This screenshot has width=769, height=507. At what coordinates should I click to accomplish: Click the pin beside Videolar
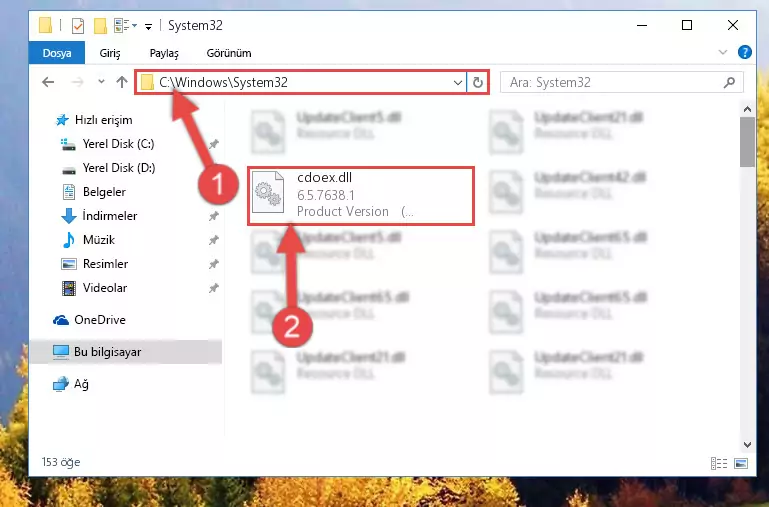(x=214, y=288)
